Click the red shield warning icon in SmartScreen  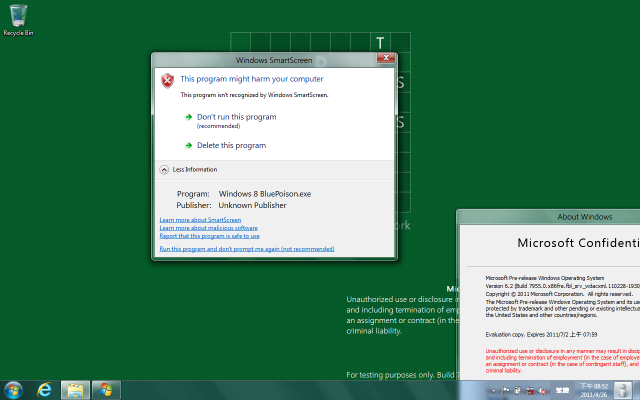[167, 81]
